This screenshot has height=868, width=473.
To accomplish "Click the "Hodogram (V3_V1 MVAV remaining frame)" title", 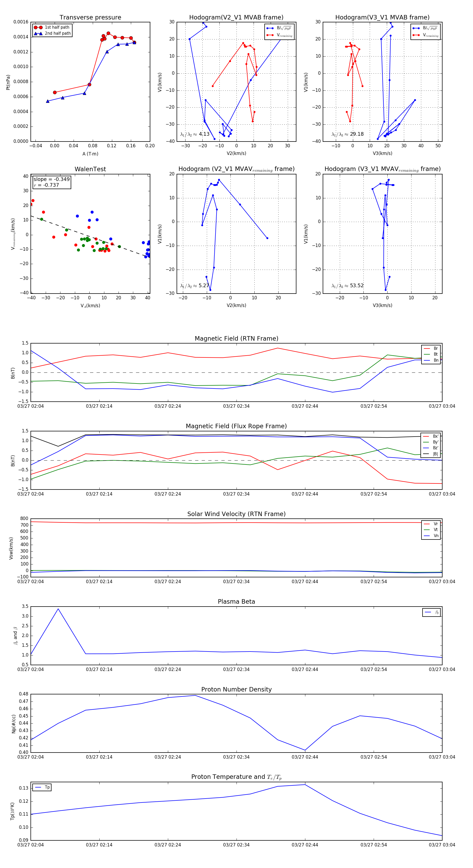I will [x=382, y=169].
